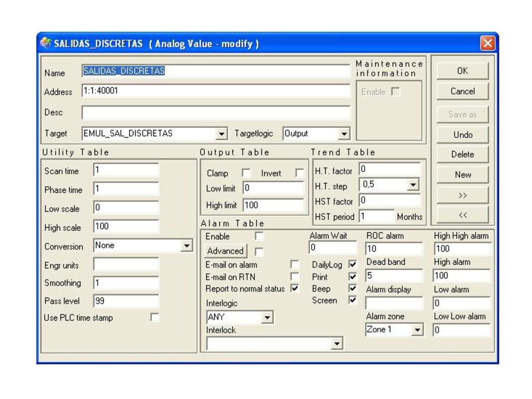
Task: Check the E-mail on RTN option
Action: (x=295, y=276)
